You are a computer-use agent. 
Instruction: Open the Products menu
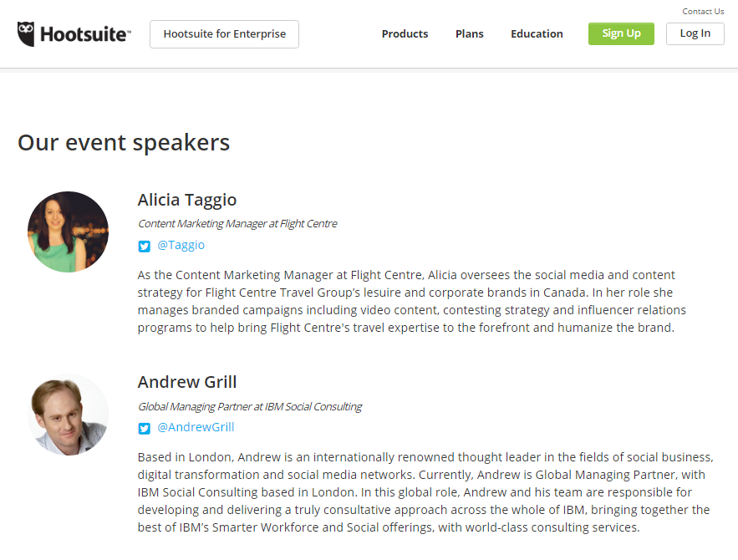pyautogui.click(x=405, y=34)
